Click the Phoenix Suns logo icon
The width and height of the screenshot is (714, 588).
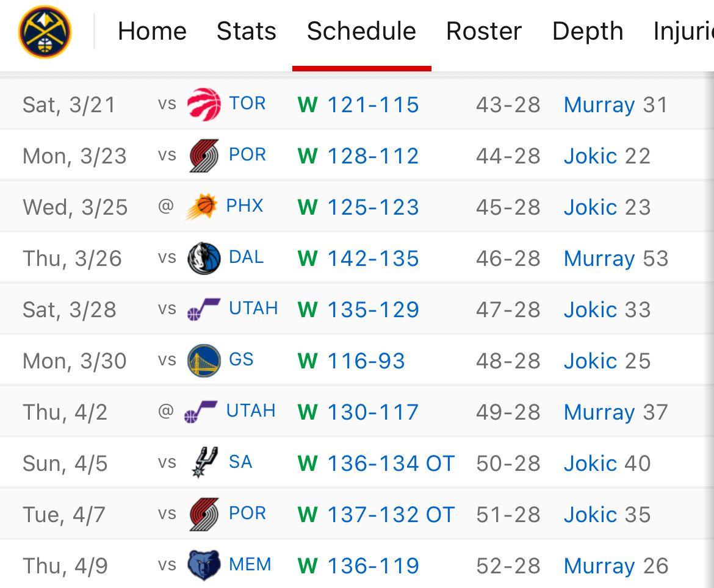(x=201, y=207)
